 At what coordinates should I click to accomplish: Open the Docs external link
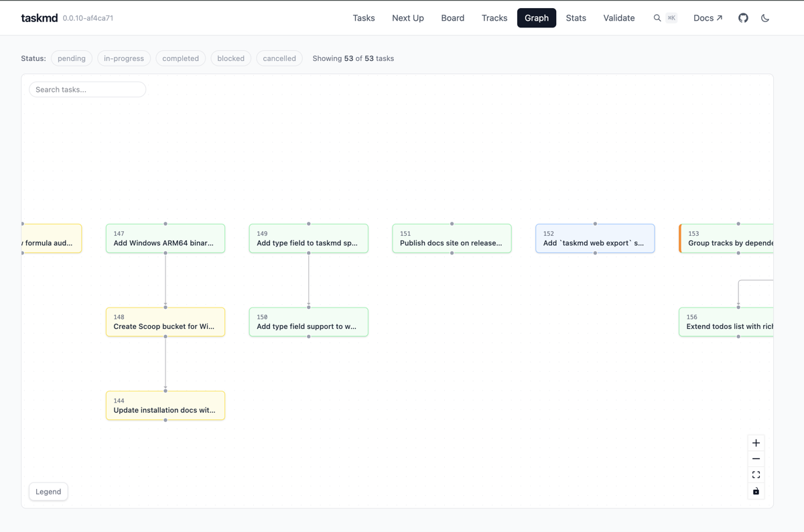click(x=708, y=18)
